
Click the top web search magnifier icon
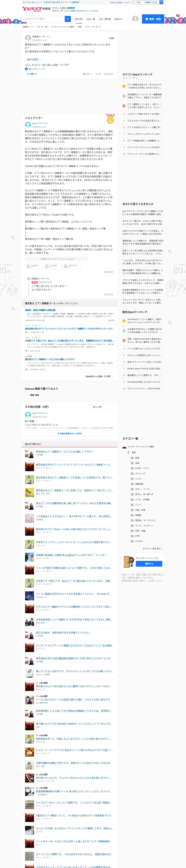[161, 2]
